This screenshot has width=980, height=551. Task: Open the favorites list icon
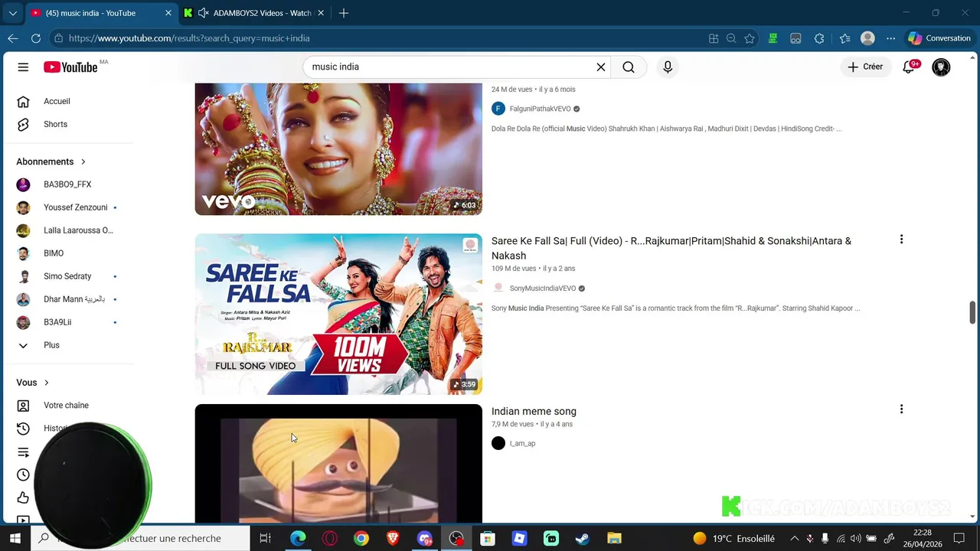click(844, 38)
